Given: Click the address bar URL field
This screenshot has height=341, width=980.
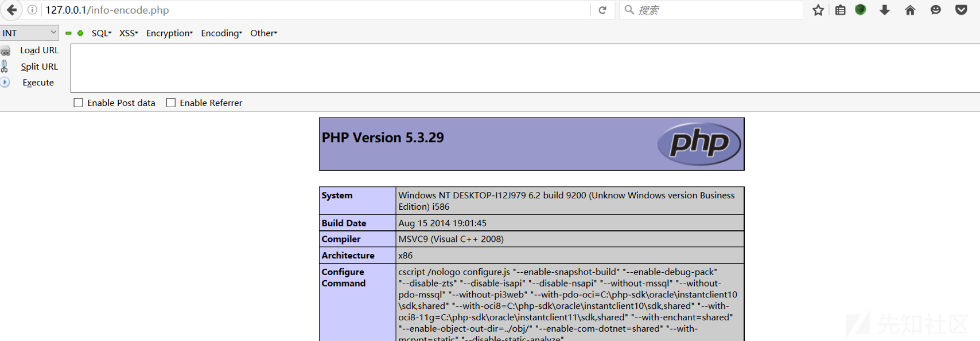Looking at the screenshot, I should pyautogui.click(x=316, y=10).
